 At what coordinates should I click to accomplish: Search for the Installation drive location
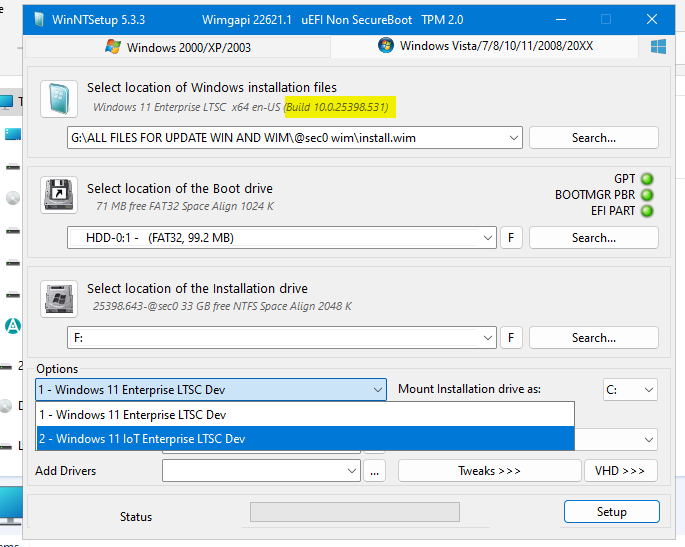point(594,338)
